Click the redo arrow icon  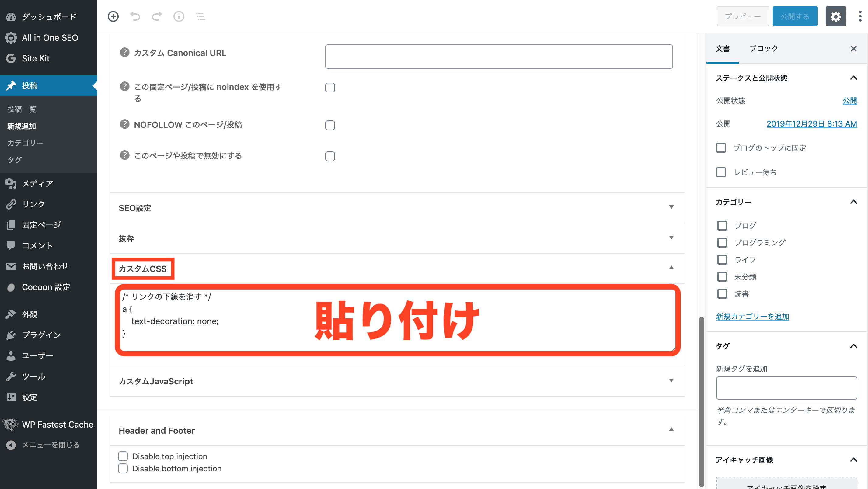[157, 16]
